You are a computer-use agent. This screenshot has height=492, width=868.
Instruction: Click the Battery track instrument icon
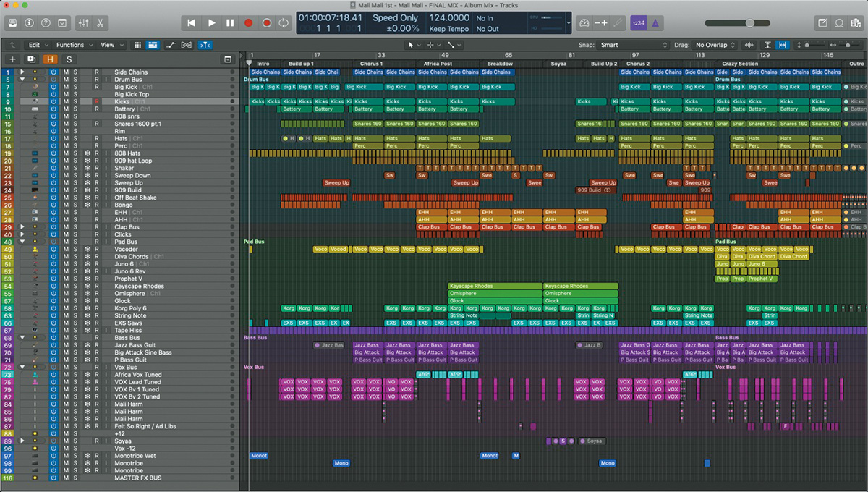point(35,109)
